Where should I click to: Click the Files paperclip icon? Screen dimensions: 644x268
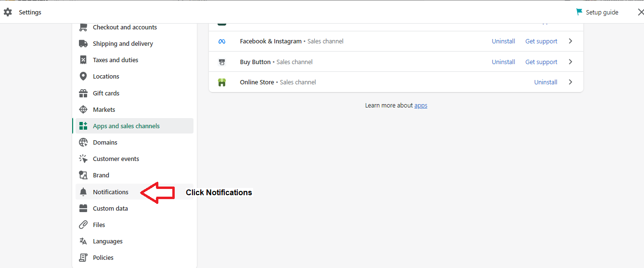click(83, 225)
